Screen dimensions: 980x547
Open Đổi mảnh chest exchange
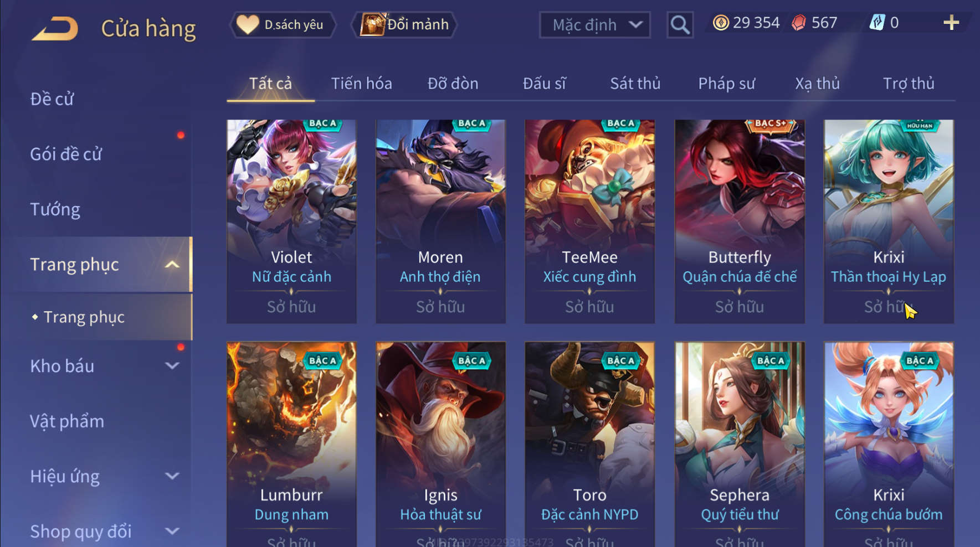(404, 25)
